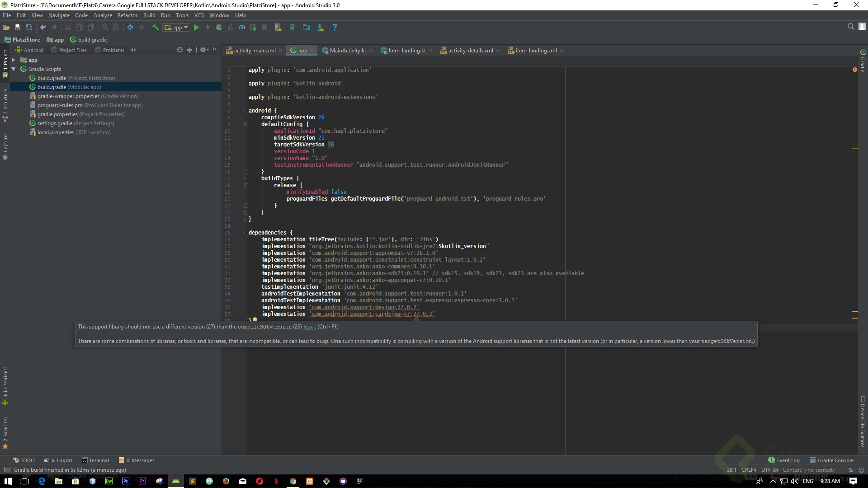The image size is (868, 488).
Task: Expand the app folder in project tree
Action: point(14,60)
